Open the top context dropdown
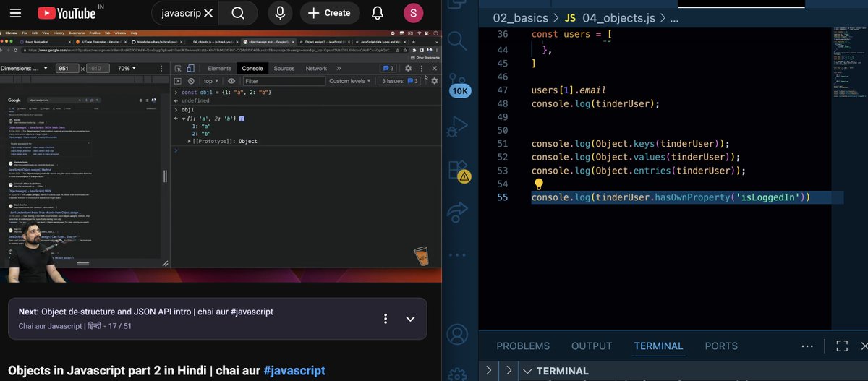 coord(210,81)
